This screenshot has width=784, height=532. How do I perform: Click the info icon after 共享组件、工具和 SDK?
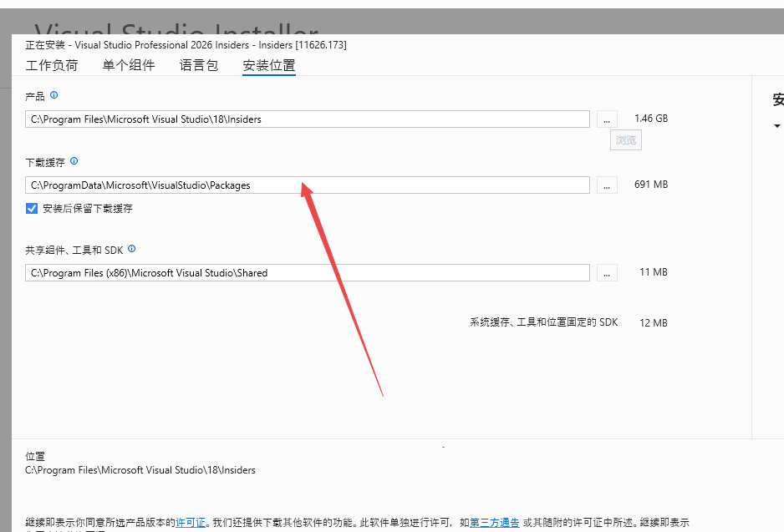pyautogui.click(x=131, y=249)
